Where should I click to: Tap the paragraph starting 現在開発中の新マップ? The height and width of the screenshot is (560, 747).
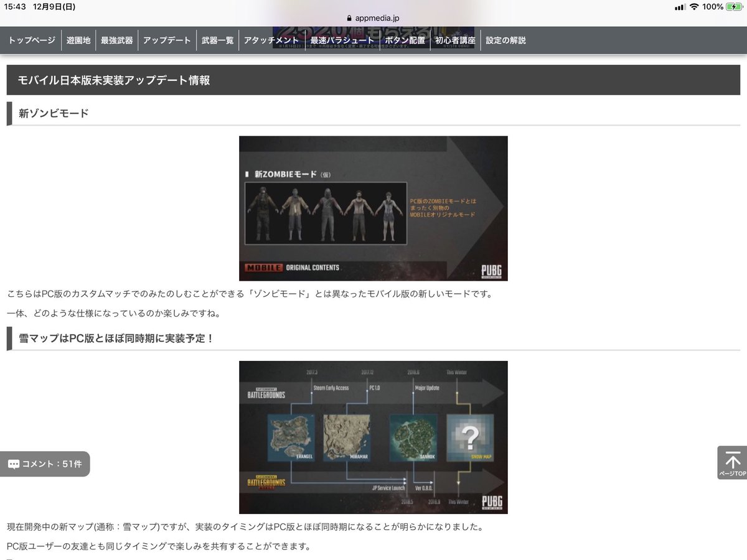(245, 527)
